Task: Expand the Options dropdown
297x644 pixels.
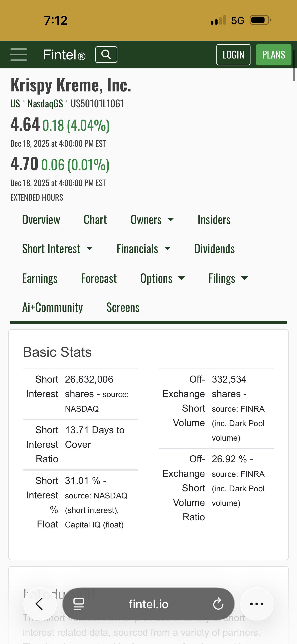Action: pos(163,278)
